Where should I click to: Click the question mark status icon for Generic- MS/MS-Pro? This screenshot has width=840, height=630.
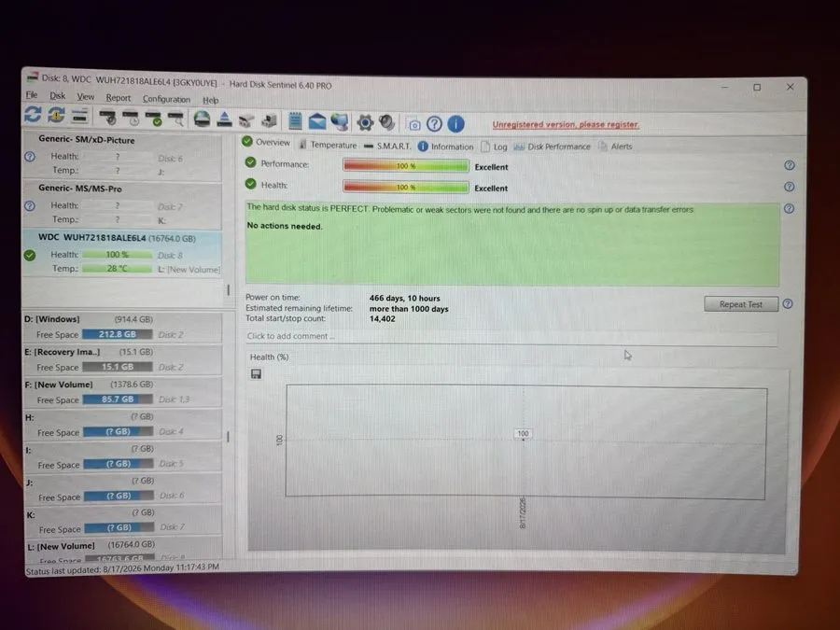tap(30, 205)
